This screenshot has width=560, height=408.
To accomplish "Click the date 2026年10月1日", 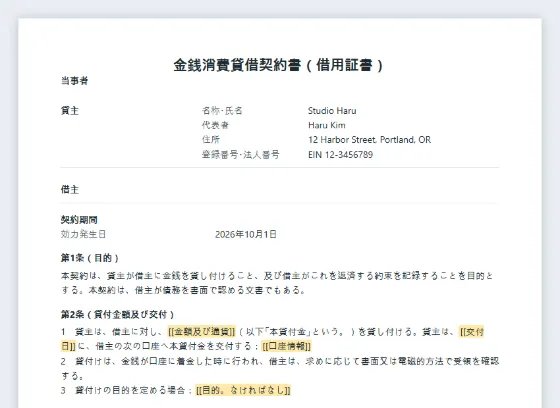I will coord(246,234).
